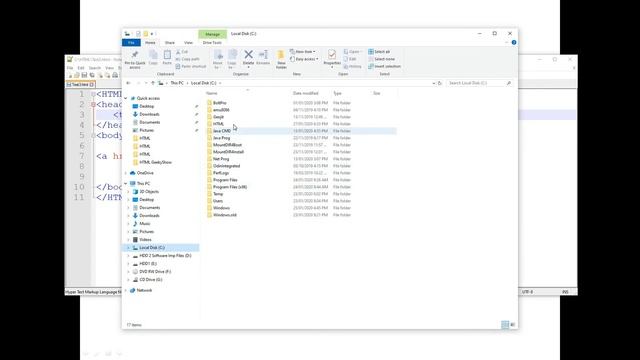Click Copy path in the ribbon
The width and height of the screenshot is (640, 360).
pyautogui.click(x=188, y=59)
